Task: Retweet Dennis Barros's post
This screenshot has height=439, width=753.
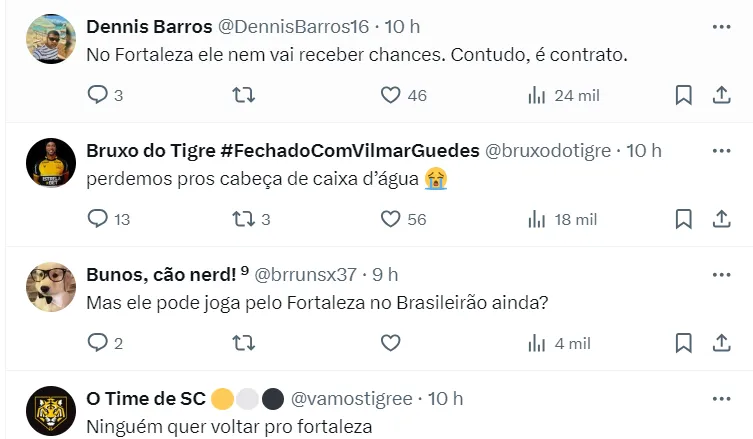Action: (x=243, y=95)
